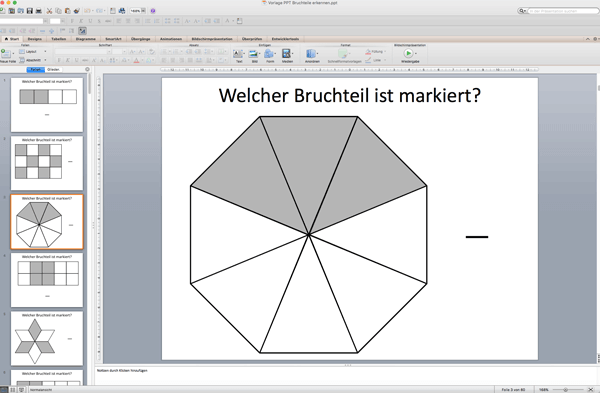This screenshot has width=600, height=393.
Task: Click the Save floppy disk icon
Action: (29, 11)
